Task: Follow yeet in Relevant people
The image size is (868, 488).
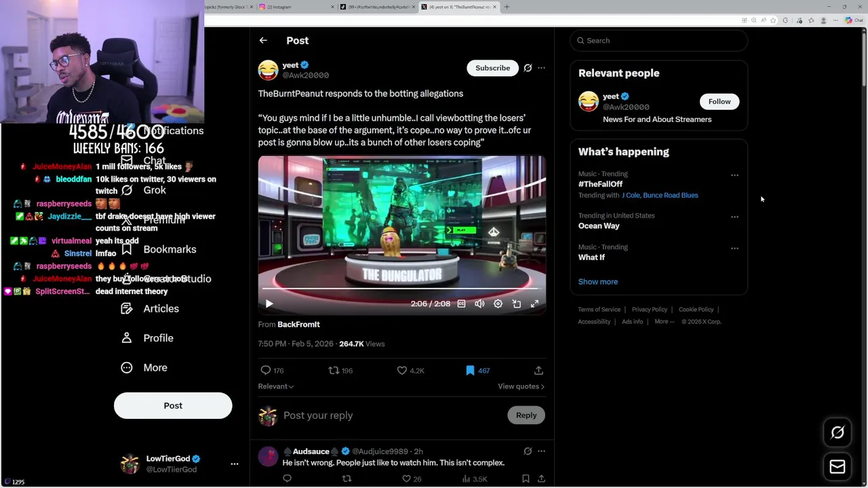Action: [719, 102]
